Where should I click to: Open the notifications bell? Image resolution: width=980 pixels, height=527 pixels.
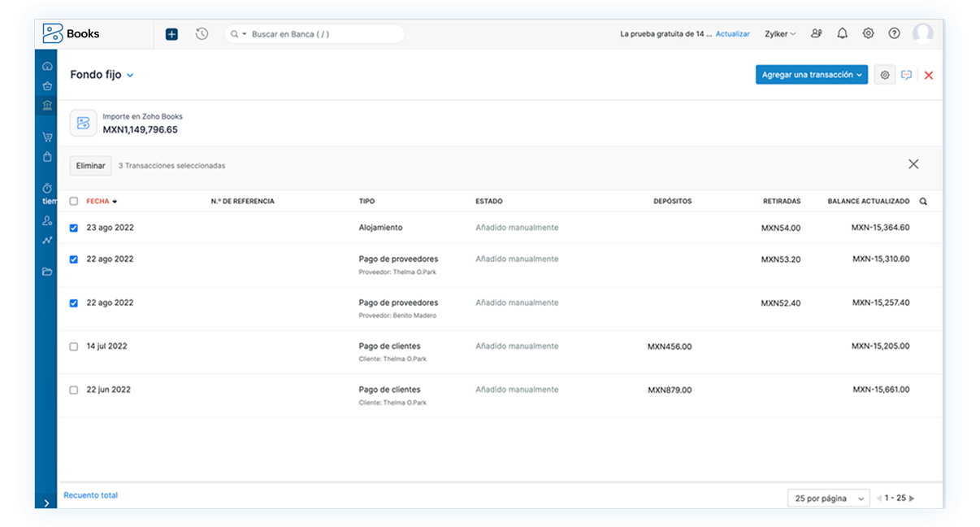coord(842,34)
